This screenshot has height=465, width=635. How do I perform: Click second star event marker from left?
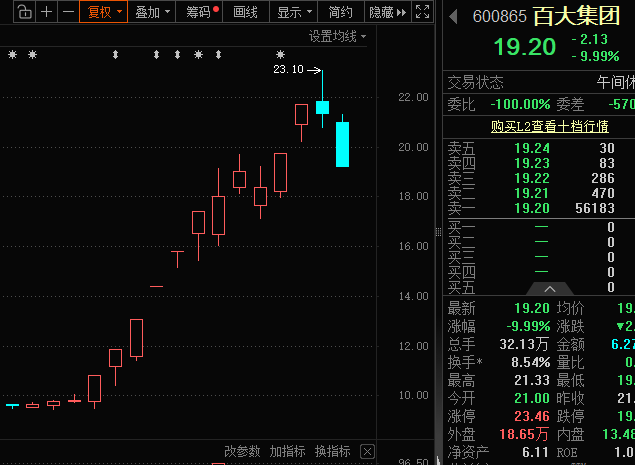coord(32,54)
